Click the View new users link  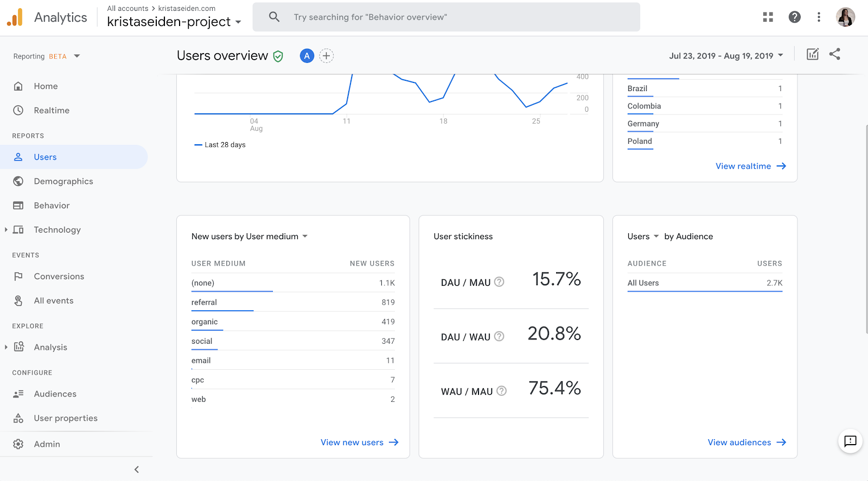point(359,442)
